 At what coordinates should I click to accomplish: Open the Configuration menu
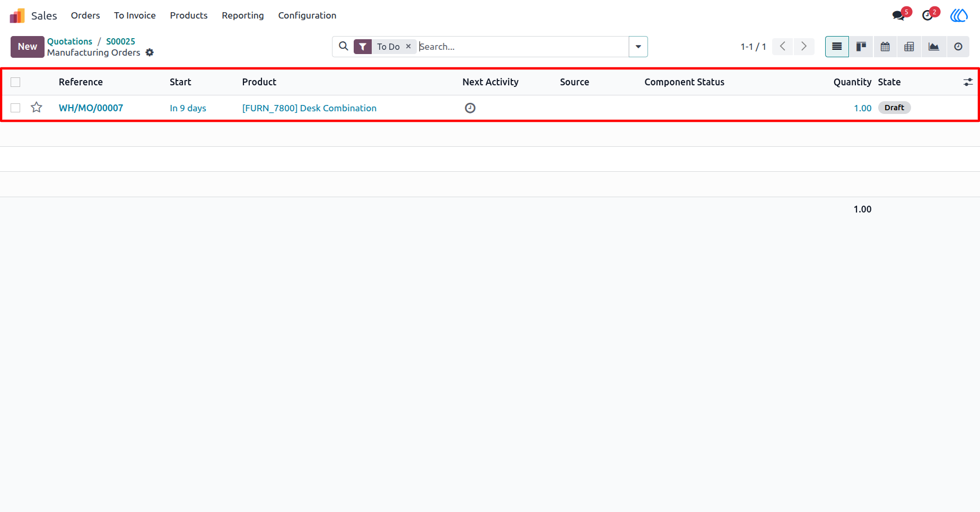307,15
